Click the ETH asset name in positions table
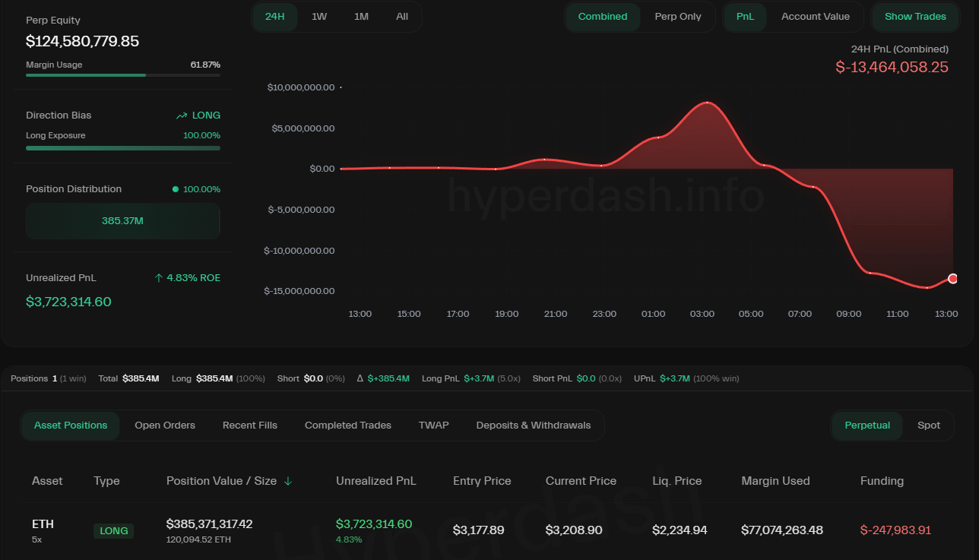This screenshot has height=560, width=979. pos(43,524)
